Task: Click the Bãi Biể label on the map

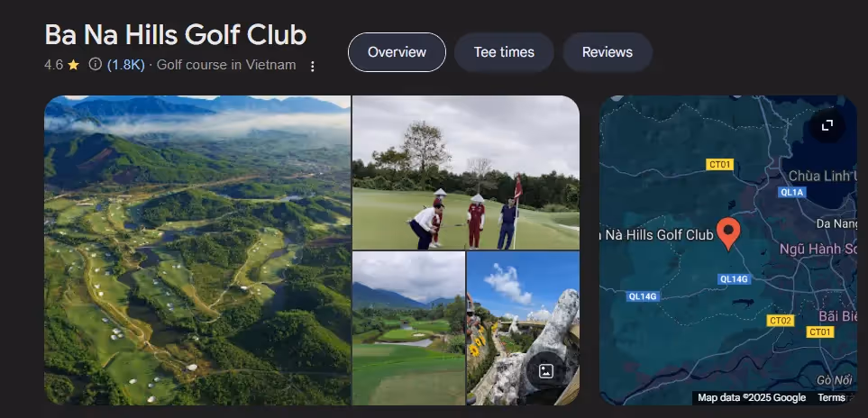Action: pos(837,316)
